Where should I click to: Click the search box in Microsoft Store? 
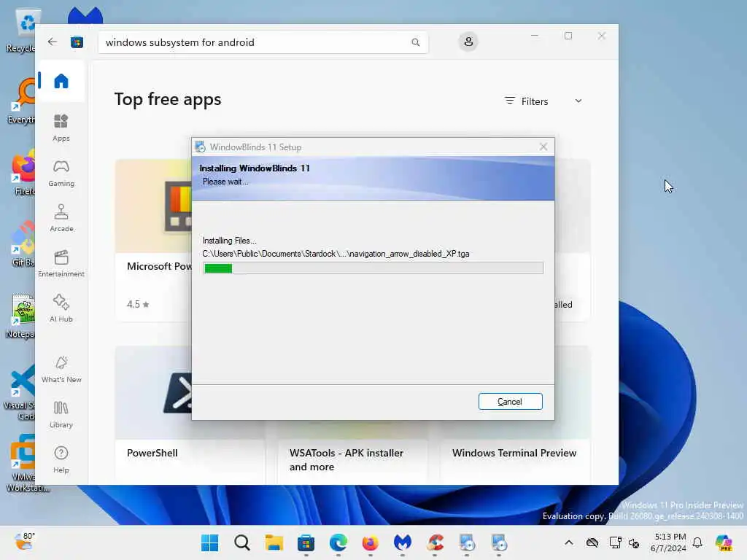coord(263,42)
